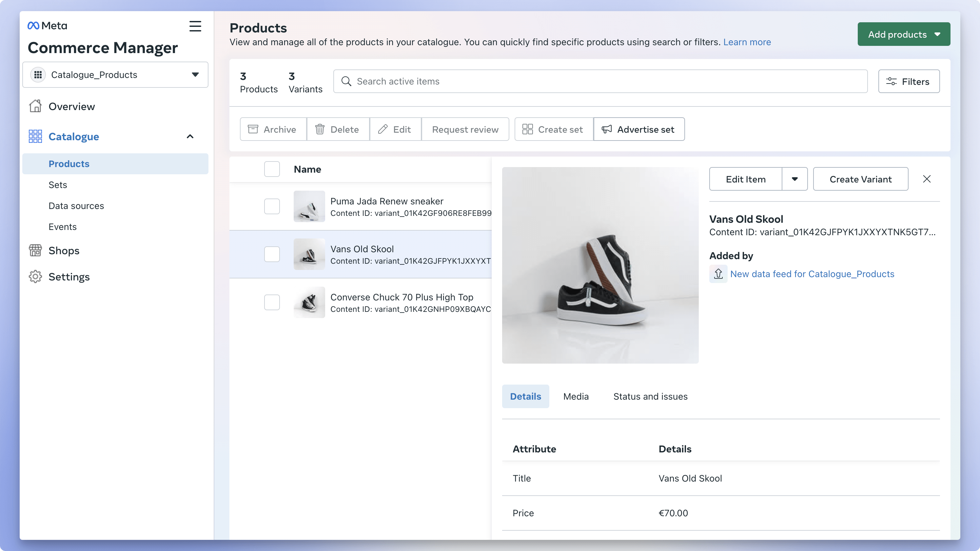Switch to the Media tab
Screen dimensions: 980x551
coord(576,396)
